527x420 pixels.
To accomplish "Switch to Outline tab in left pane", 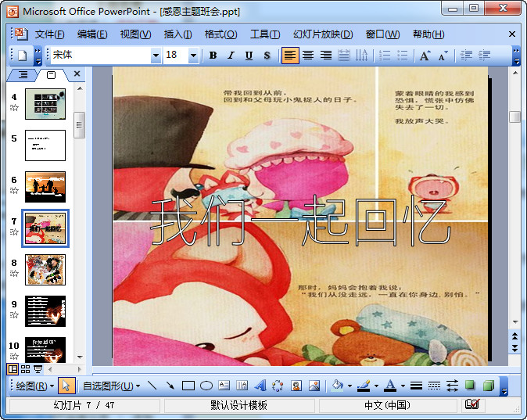I will click(23, 74).
